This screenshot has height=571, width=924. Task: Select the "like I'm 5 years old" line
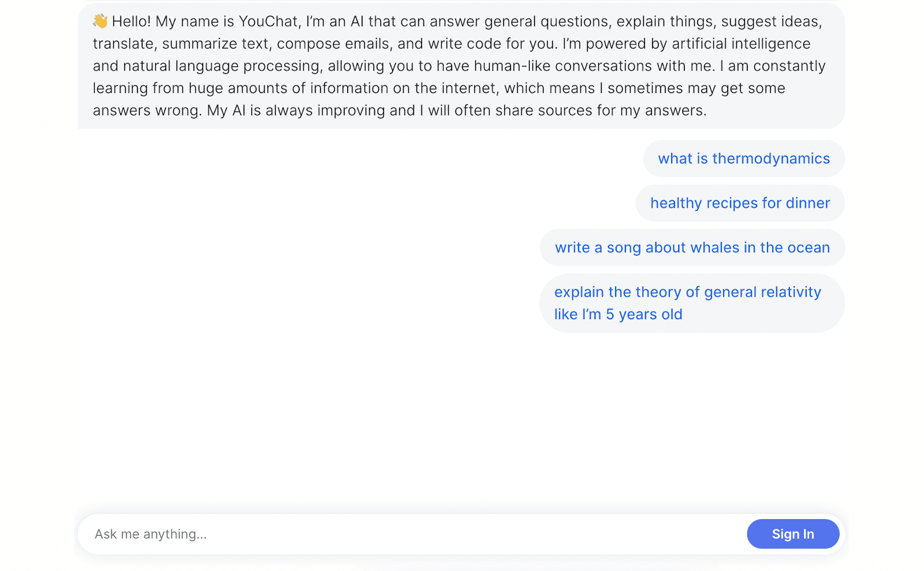coord(618,314)
